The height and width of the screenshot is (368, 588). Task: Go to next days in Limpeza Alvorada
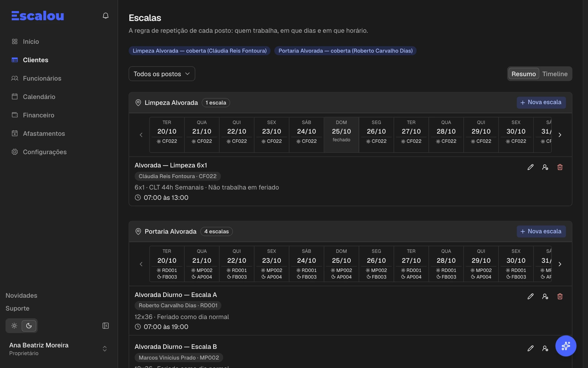pos(560,135)
